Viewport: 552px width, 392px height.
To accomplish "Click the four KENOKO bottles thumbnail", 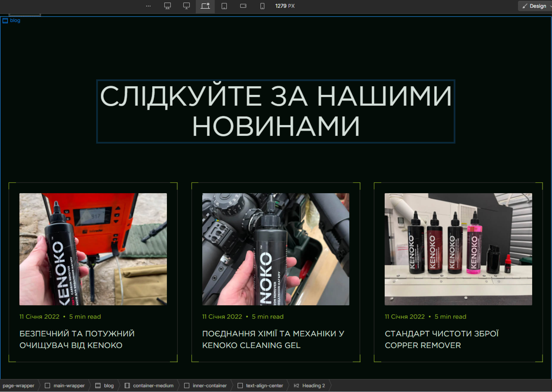I will click(458, 249).
